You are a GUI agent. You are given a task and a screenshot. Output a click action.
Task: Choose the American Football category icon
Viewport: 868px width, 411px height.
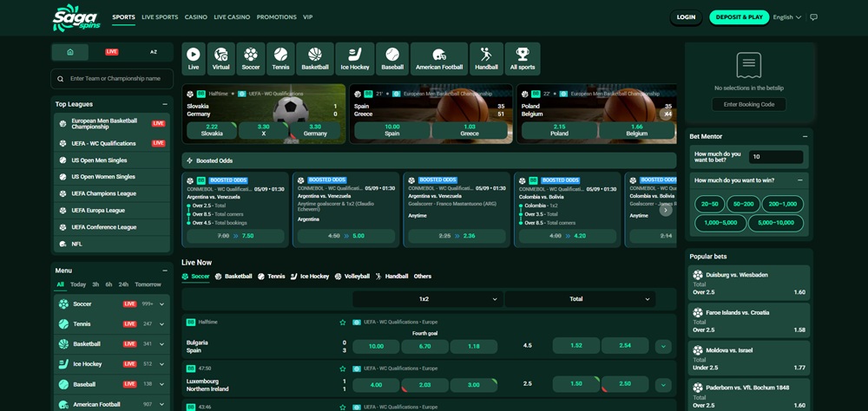[439, 59]
